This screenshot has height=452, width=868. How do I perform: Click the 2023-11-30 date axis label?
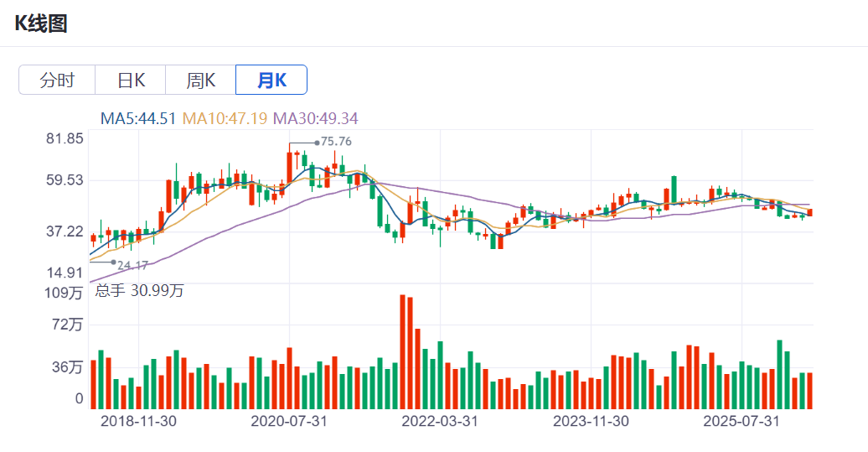(591, 421)
